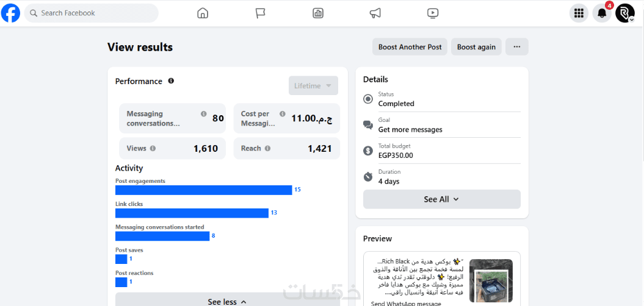The width and height of the screenshot is (644, 306).
Task: Open the three-dot more options menu
Action: 516,47
